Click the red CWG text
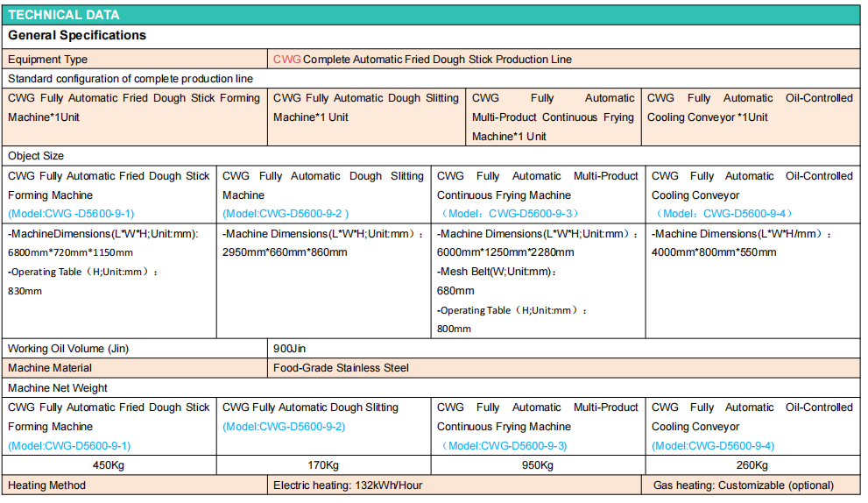The width and height of the screenshot is (868, 503). pos(286,60)
